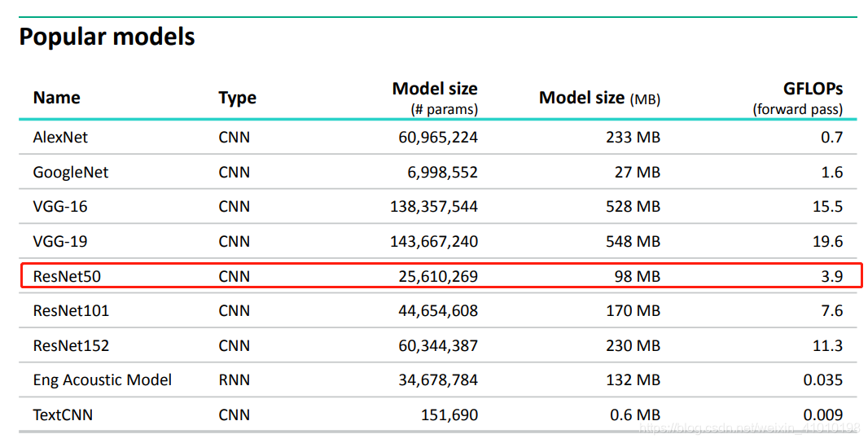
Task: Click the '132 MB' size cell
Action: click(633, 380)
